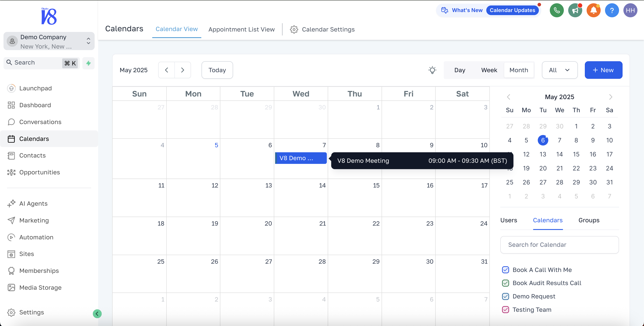
Task: Click the phone dialer icon
Action: click(x=557, y=10)
